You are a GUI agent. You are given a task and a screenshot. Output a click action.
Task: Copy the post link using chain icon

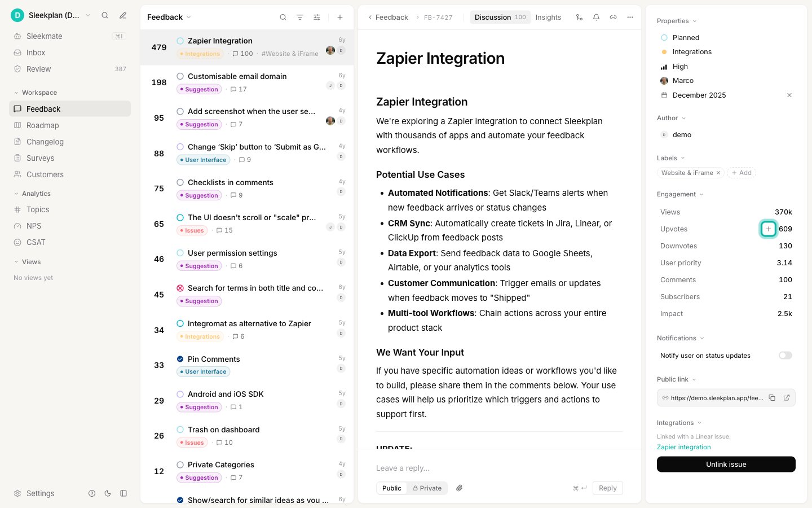click(x=613, y=17)
